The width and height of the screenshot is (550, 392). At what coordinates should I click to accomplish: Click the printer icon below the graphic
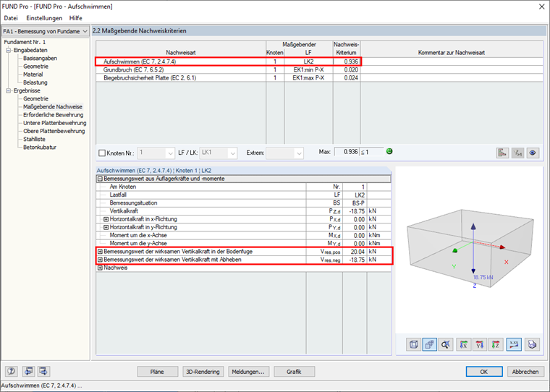(x=532, y=345)
